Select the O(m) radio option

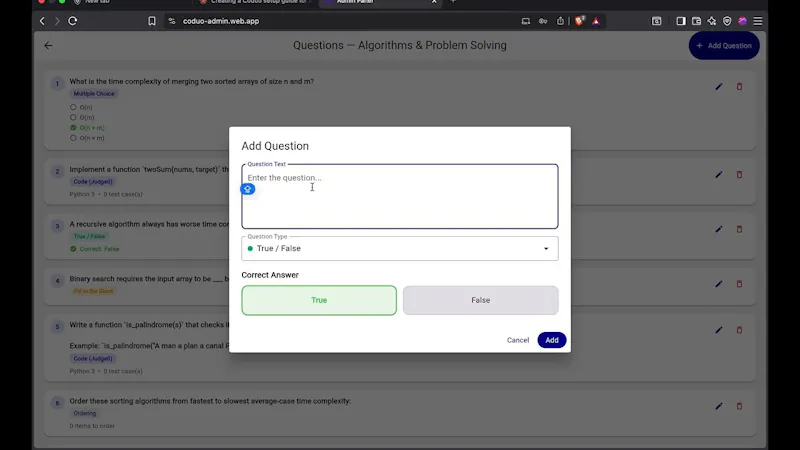[73, 117]
